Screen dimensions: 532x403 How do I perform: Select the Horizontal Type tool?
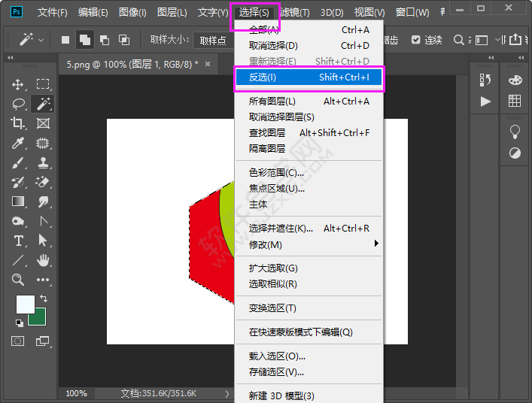(x=18, y=241)
